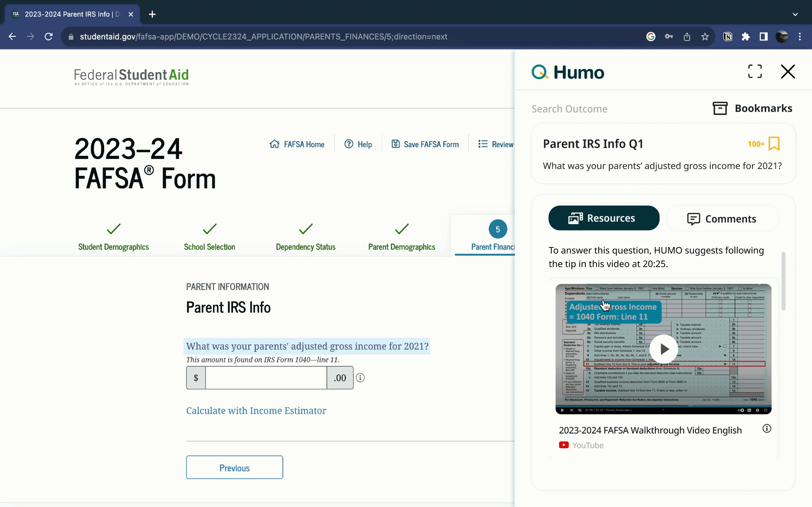Click the highlighted adjusted gross income question
This screenshot has width=812, height=507.
coord(307,346)
